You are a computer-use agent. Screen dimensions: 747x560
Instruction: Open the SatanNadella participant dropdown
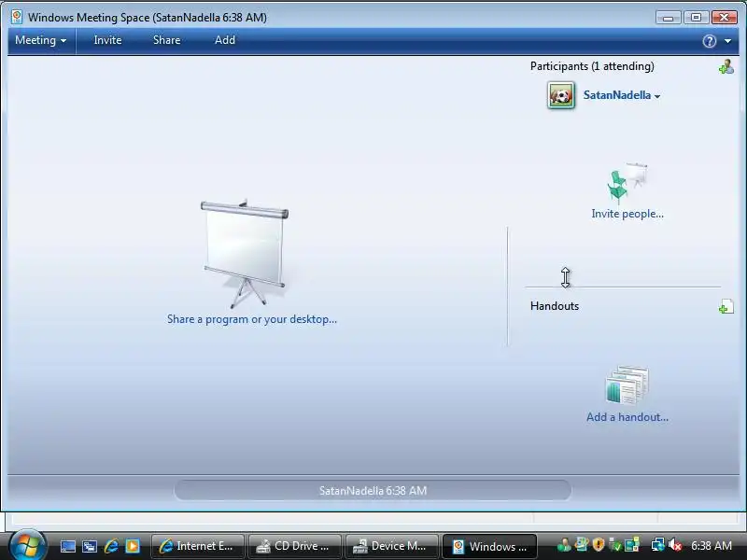[657, 96]
